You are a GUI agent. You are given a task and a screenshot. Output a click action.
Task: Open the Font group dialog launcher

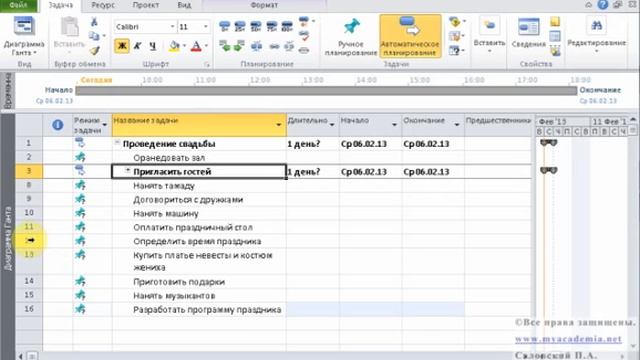[207, 64]
